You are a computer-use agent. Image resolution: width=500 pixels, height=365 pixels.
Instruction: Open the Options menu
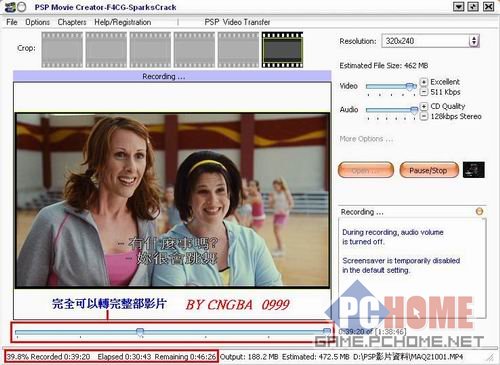(x=37, y=22)
